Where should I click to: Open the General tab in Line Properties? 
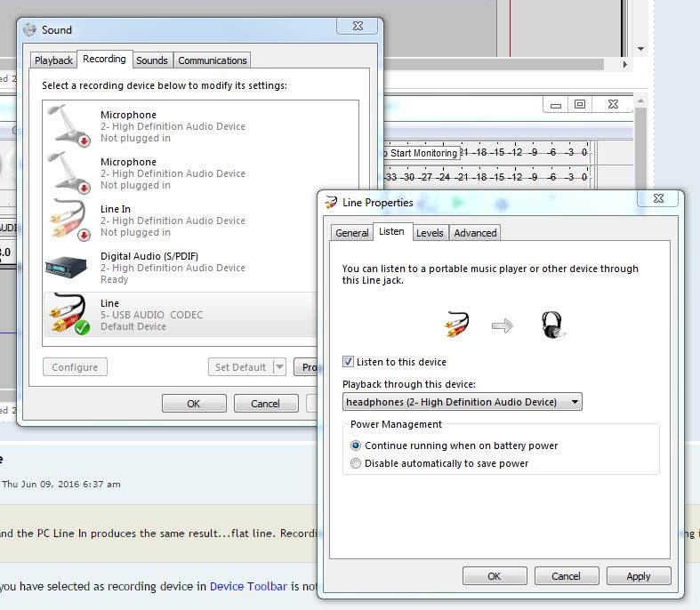coord(352,233)
